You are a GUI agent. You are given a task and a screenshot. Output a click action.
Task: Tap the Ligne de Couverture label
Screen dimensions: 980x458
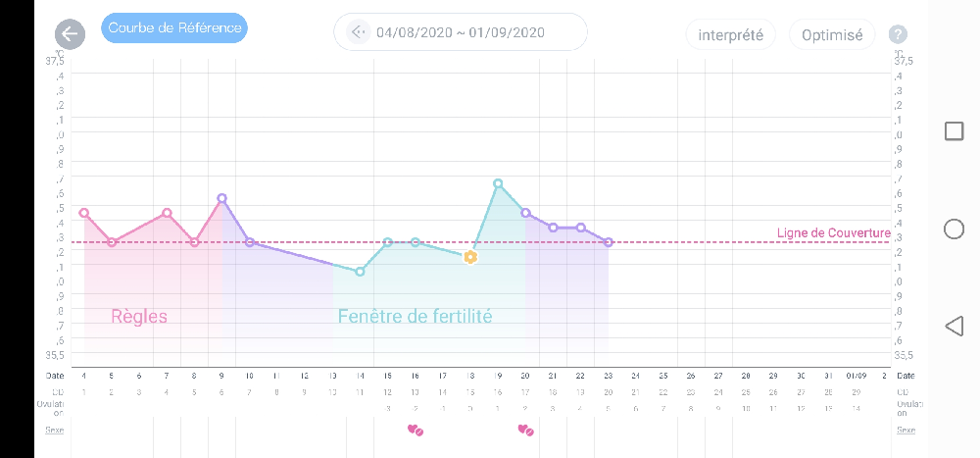(x=833, y=232)
